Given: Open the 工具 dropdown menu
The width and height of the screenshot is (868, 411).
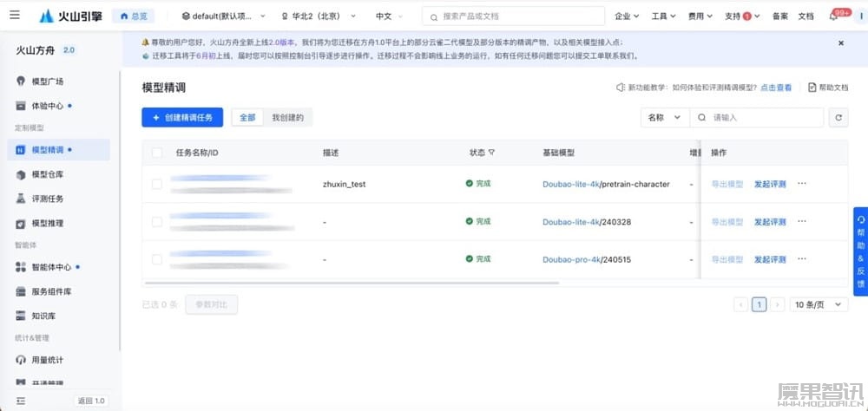Looking at the screenshot, I should coord(663,16).
